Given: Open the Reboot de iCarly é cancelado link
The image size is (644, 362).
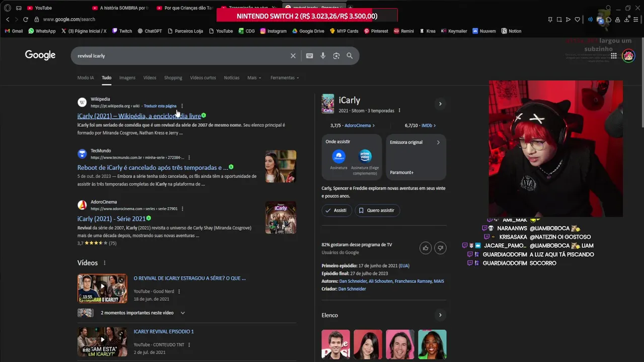Looking at the screenshot, I should (x=153, y=167).
